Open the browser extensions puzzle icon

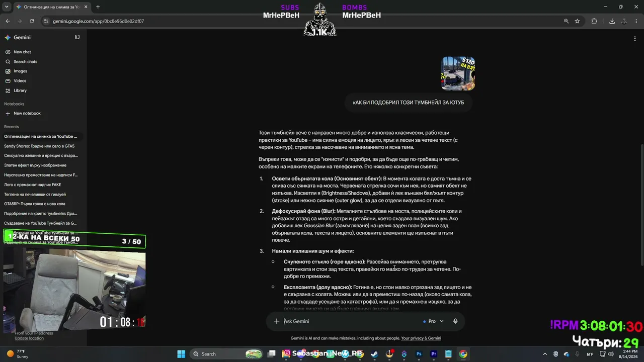point(594,21)
